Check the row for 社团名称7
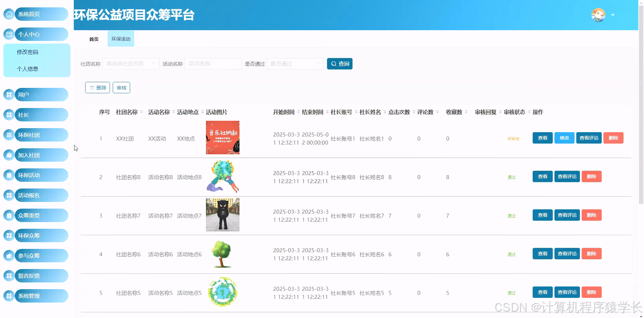644x318 pixels. 85,216
